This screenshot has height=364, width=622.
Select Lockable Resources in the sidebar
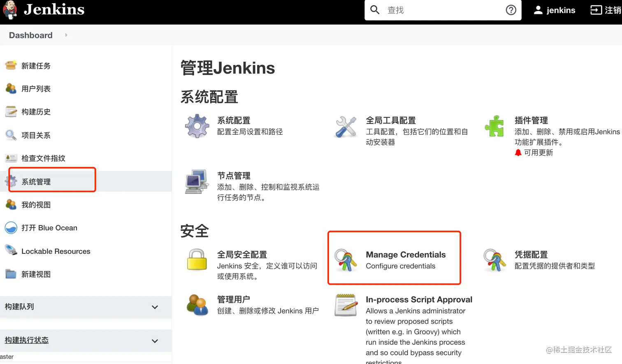(56, 251)
